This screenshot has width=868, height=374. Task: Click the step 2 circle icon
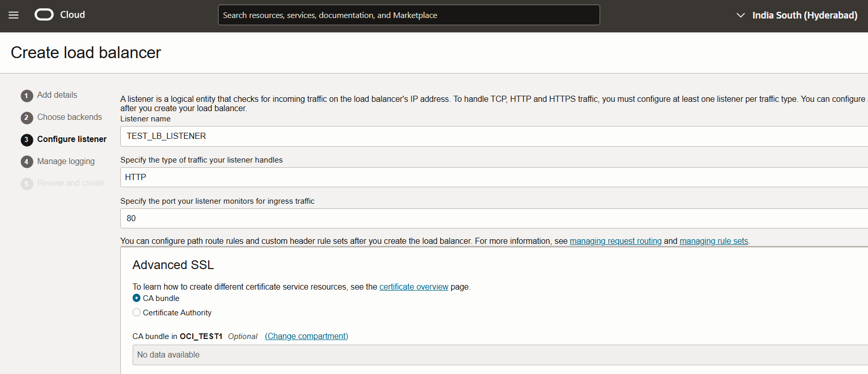point(27,118)
